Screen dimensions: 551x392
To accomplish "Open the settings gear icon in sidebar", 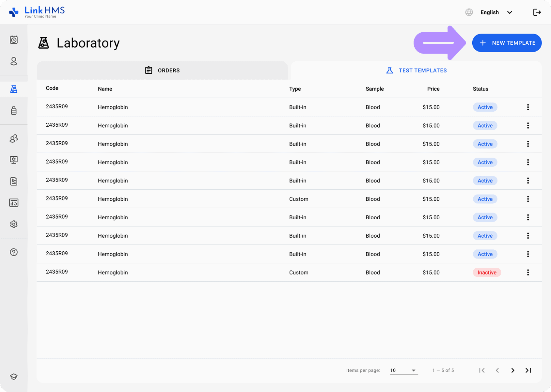I will pos(14,224).
